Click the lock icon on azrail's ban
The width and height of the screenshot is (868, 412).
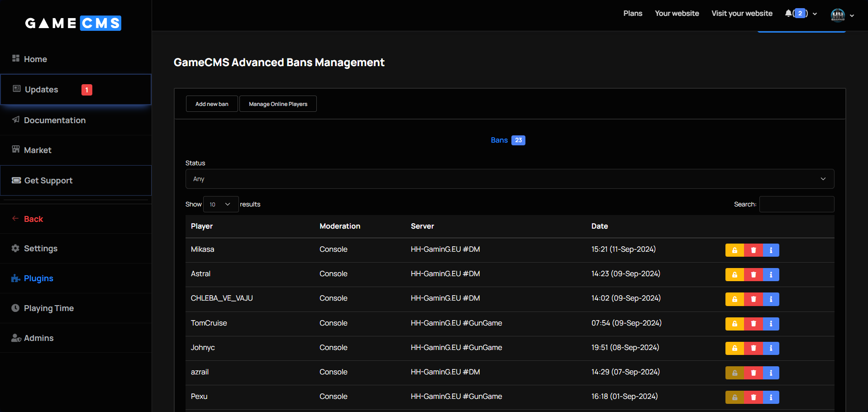734,373
